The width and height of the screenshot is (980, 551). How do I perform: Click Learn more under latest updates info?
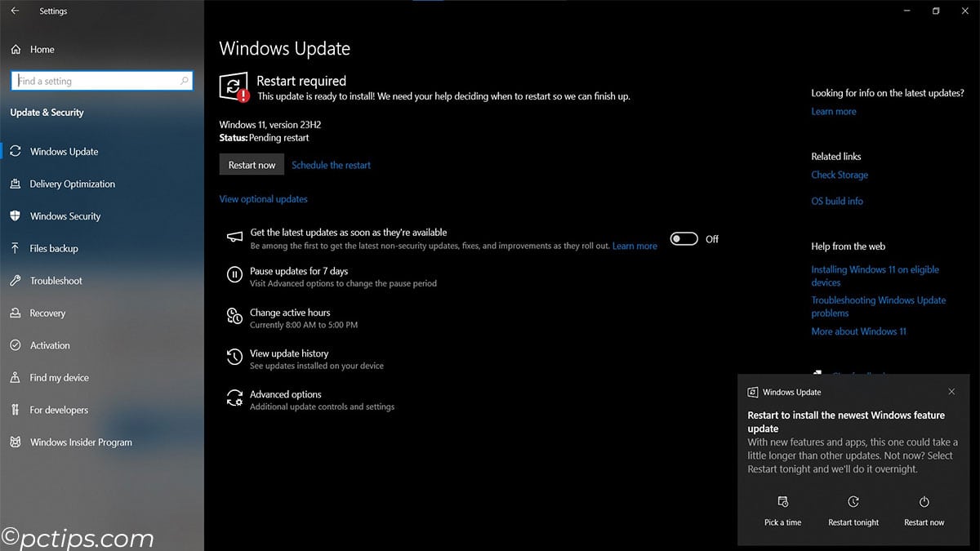(834, 112)
